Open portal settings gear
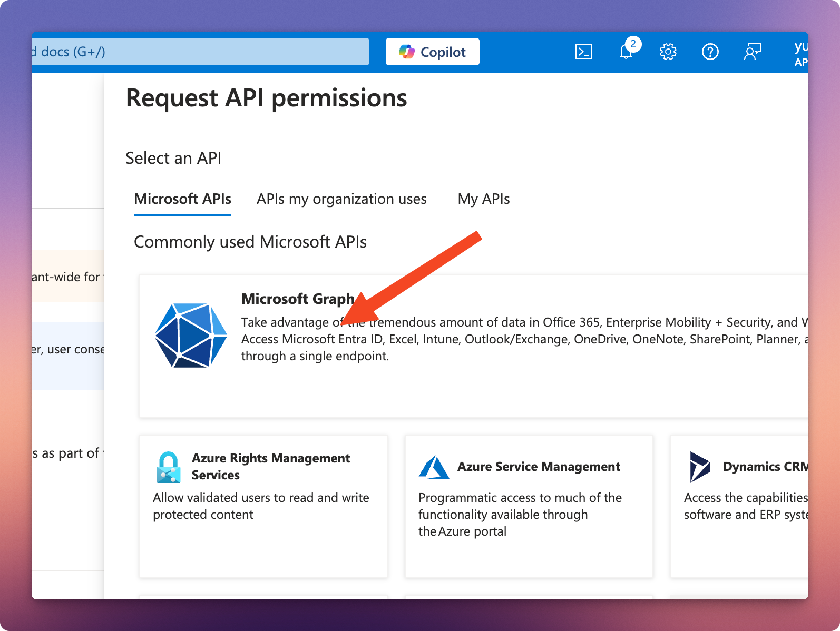 click(x=668, y=52)
